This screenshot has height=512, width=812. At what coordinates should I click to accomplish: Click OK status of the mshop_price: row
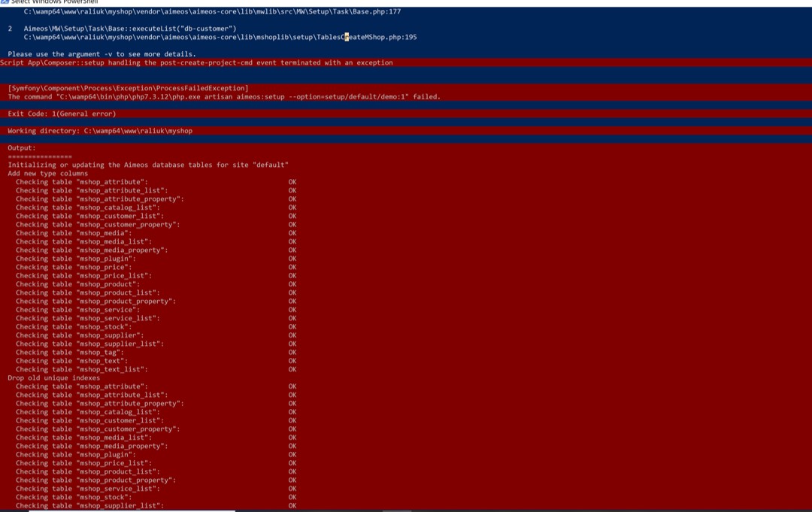(x=292, y=267)
